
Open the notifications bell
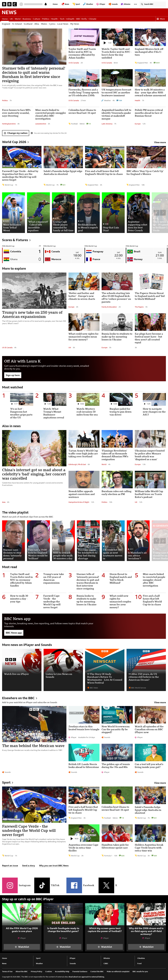pyautogui.click(x=46, y=4)
